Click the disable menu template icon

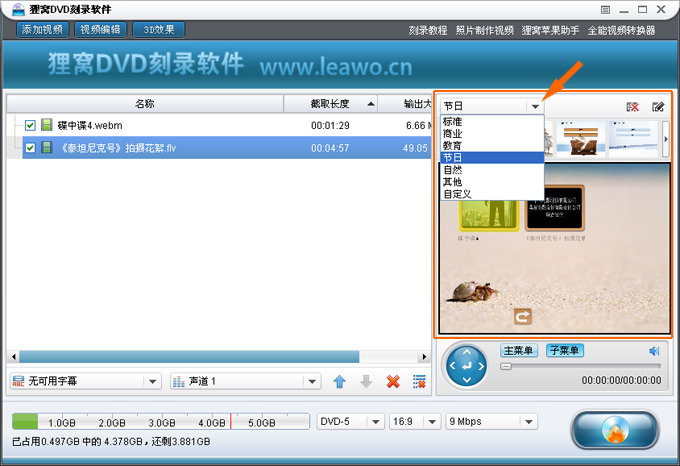633,107
